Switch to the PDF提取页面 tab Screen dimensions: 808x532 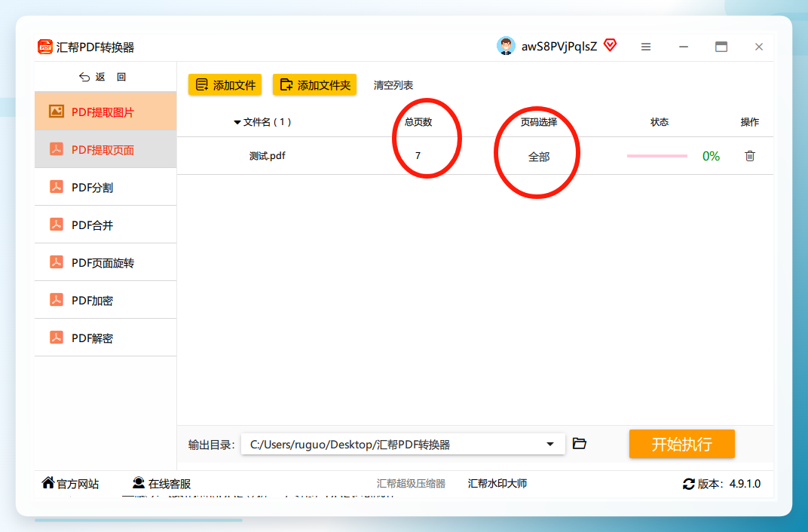pos(106,149)
